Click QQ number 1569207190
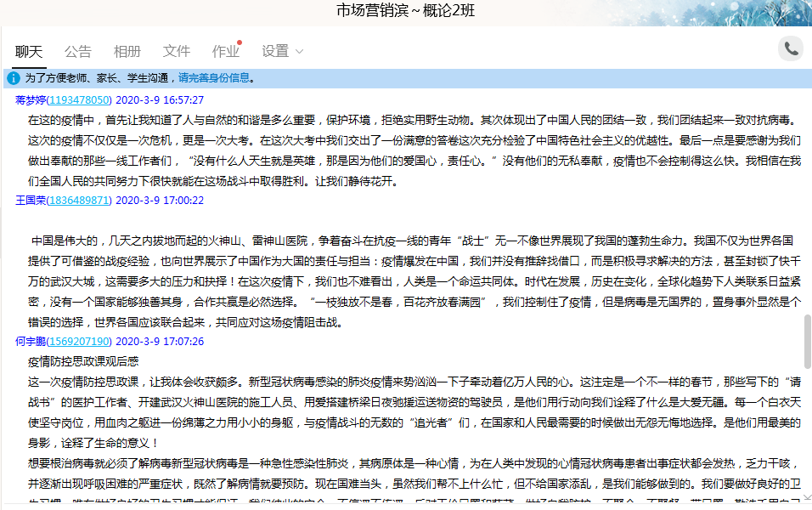 (79, 342)
